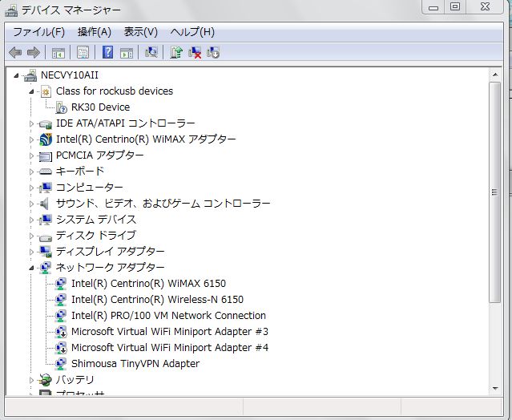The height and width of the screenshot is (420, 512).
Task: Click the scrollbar down arrow
Action: pyautogui.click(x=495, y=388)
